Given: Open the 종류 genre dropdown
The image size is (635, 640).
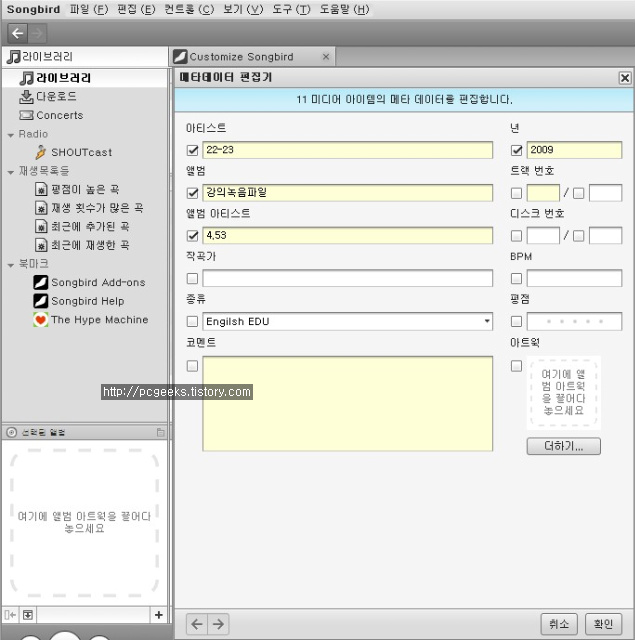Looking at the screenshot, I should 487,321.
